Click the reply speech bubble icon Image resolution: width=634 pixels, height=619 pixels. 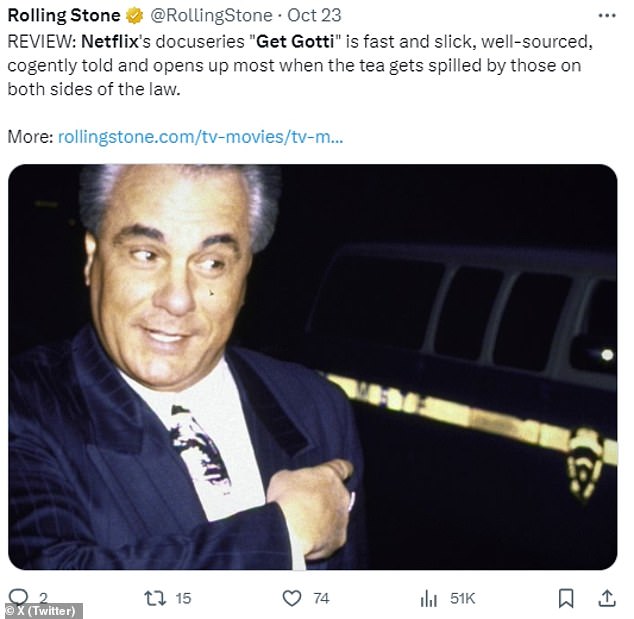click(18, 596)
